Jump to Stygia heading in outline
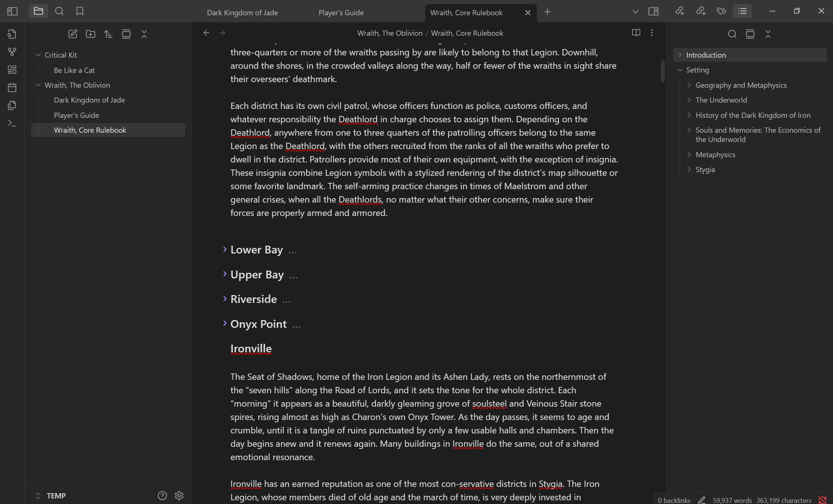 tap(705, 169)
